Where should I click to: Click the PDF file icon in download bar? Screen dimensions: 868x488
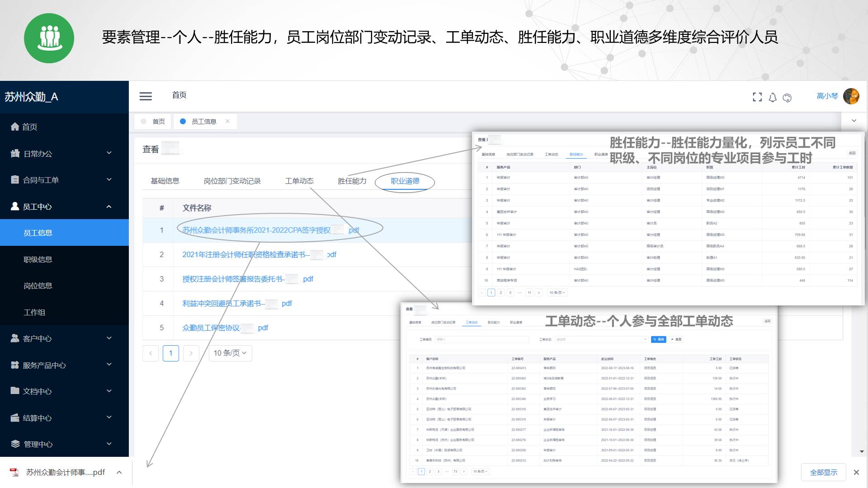click(14, 472)
